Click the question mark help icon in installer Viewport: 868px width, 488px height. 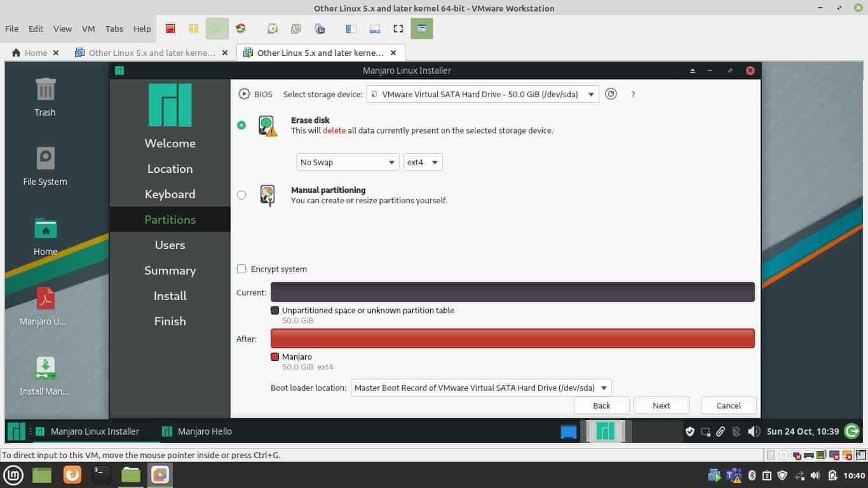(633, 94)
